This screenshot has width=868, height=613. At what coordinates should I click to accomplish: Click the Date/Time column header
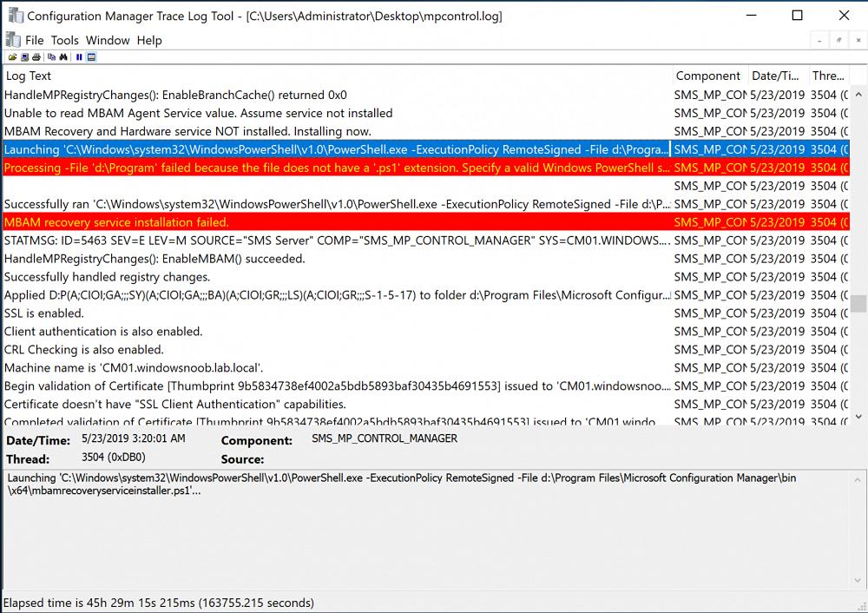(x=778, y=76)
